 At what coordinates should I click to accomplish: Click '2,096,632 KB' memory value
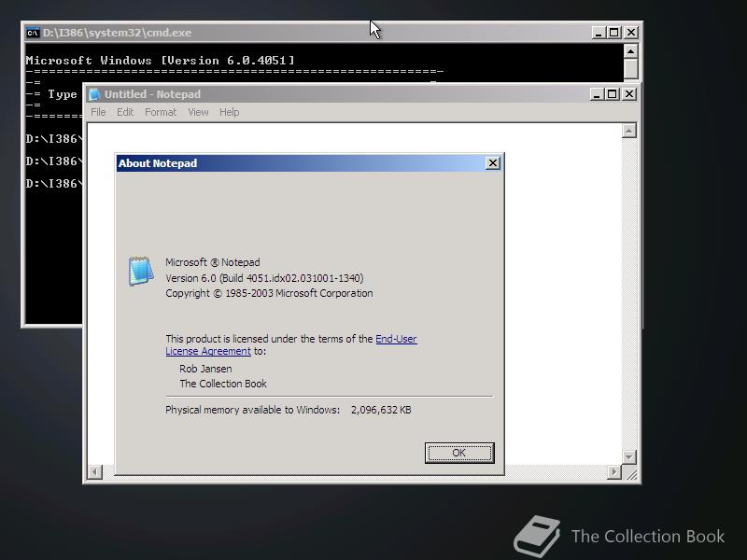click(x=381, y=410)
